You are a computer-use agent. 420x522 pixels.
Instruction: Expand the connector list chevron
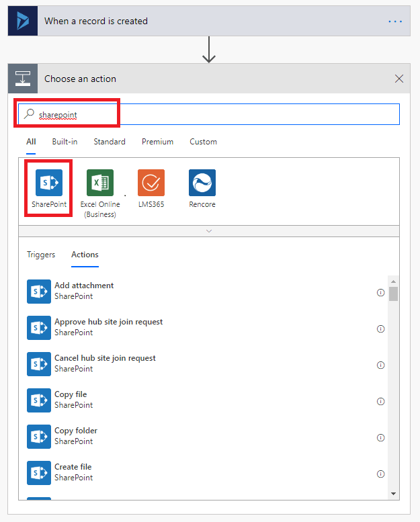[209, 231]
